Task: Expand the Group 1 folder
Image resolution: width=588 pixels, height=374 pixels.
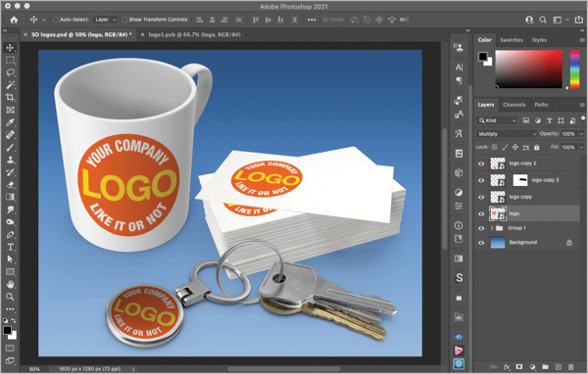Action: coord(492,228)
